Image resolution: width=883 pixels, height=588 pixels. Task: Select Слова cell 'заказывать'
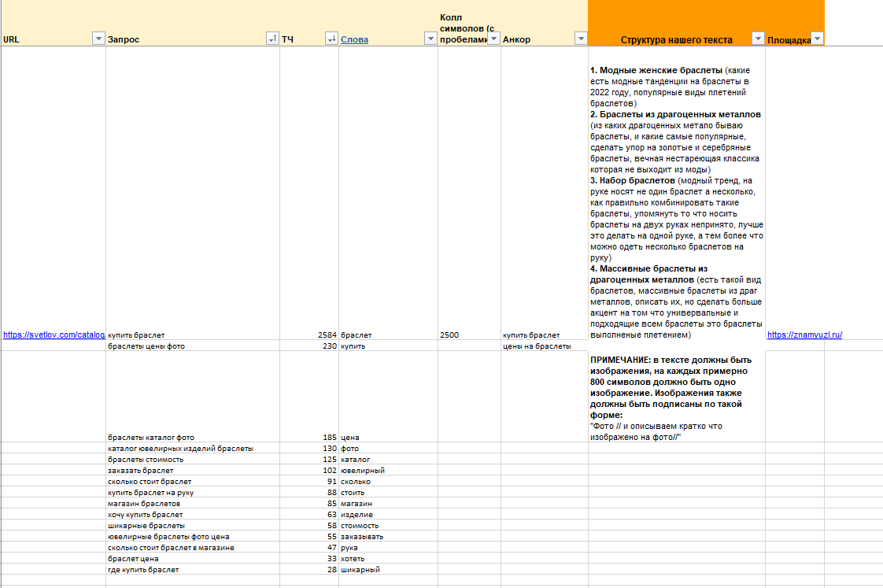tap(388, 536)
